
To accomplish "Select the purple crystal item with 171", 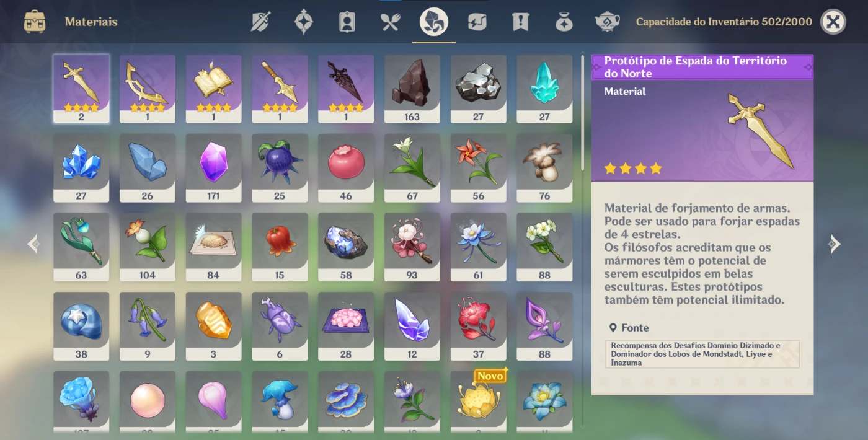I will point(214,168).
